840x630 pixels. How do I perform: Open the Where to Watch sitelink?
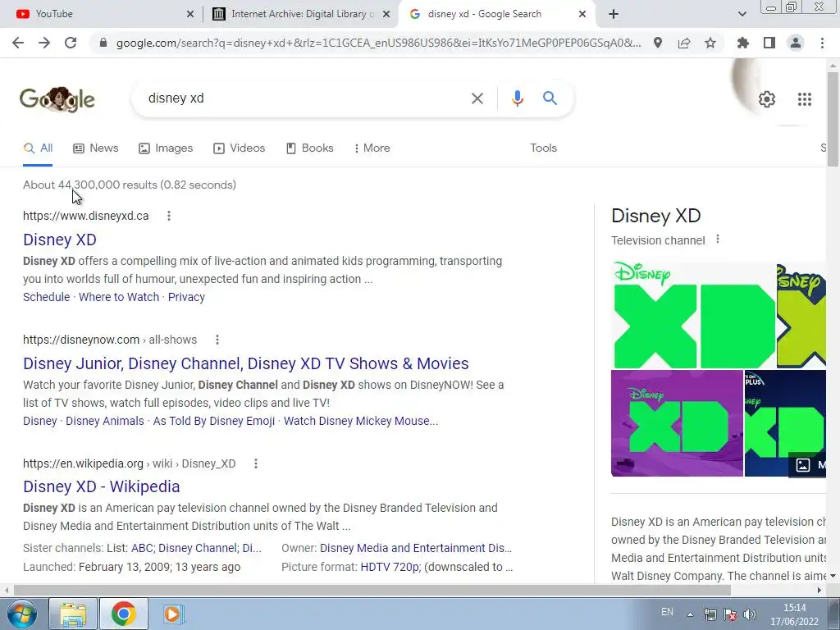[x=119, y=297]
